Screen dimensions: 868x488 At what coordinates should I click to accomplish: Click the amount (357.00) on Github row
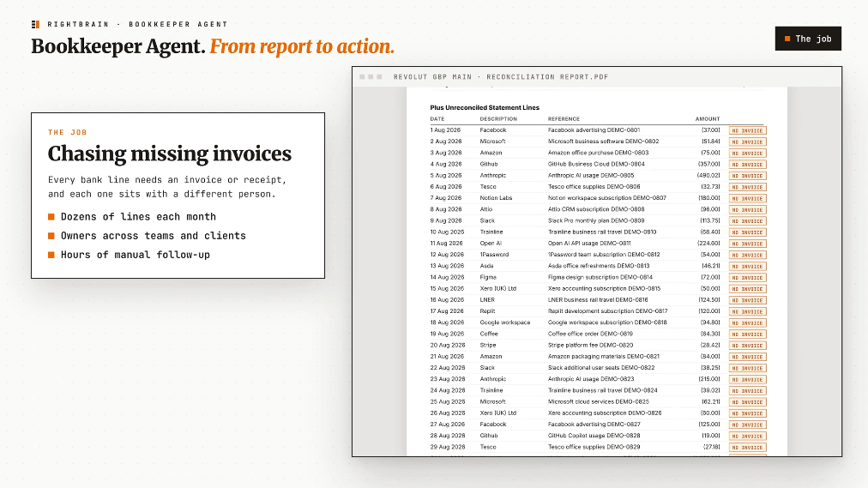(x=709, y=165)
